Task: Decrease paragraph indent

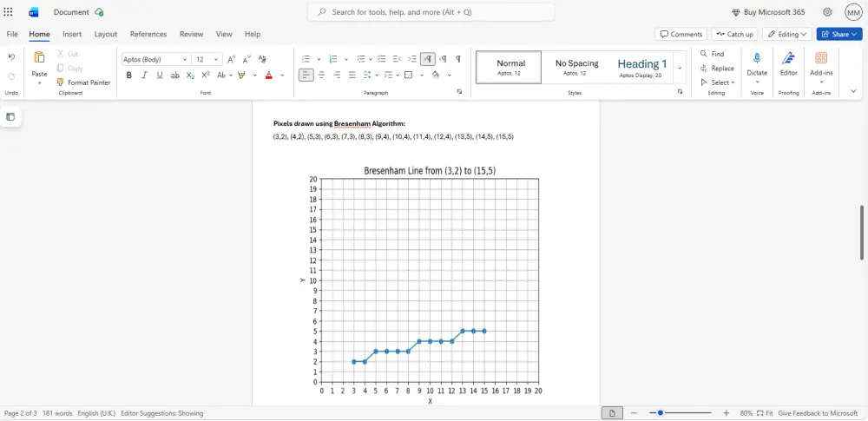Action: [397, 59]
